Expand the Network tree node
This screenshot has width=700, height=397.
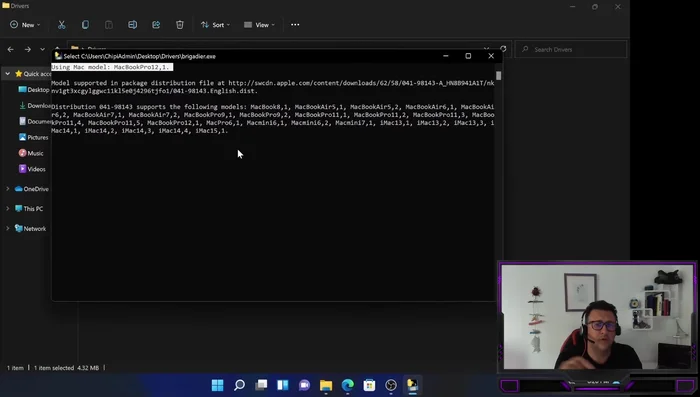[8, 229]
